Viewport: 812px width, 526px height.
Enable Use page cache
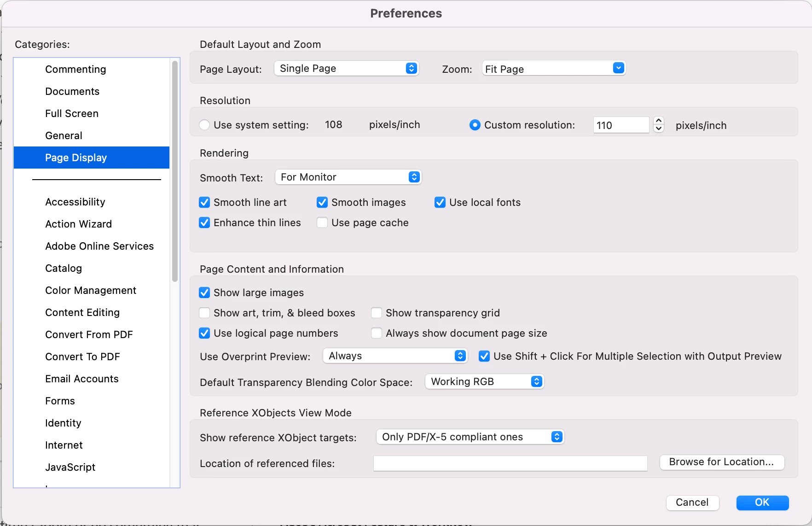coord(322,222)
